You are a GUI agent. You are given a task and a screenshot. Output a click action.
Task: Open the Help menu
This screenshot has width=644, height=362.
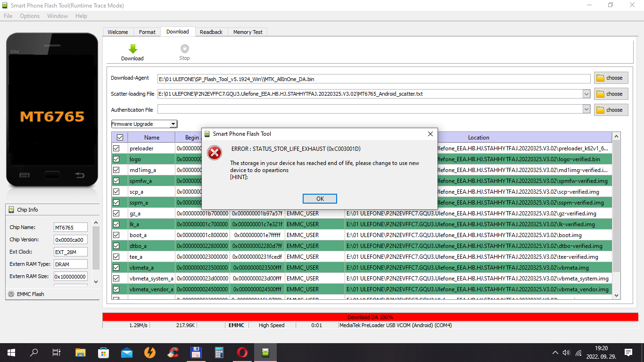click(81, 16)
